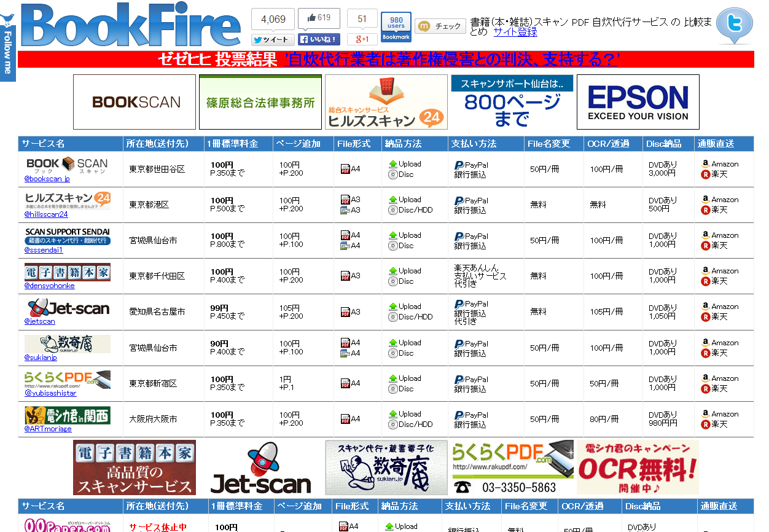Click the mixi チェック button
This screenshot has height=532, width=769.
click(x=440, y=26)
